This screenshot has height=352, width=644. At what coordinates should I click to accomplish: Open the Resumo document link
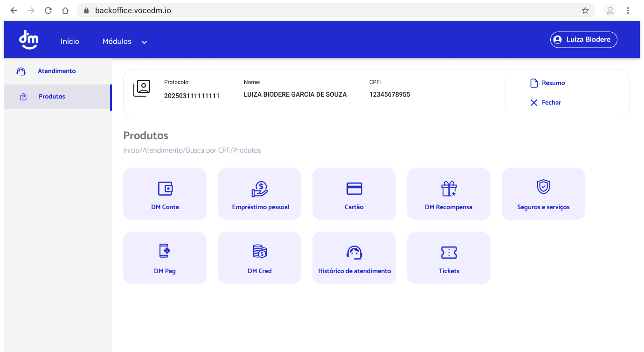pyautogui.click(x=547, y=83)
